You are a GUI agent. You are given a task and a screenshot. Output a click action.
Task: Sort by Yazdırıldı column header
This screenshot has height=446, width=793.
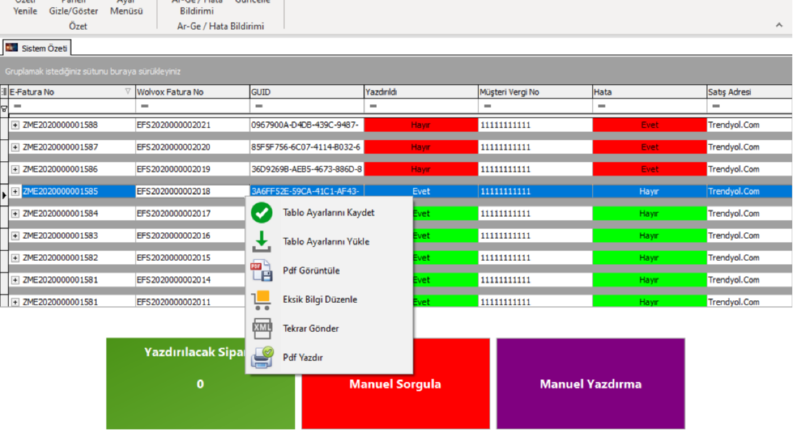pos(421,92)
